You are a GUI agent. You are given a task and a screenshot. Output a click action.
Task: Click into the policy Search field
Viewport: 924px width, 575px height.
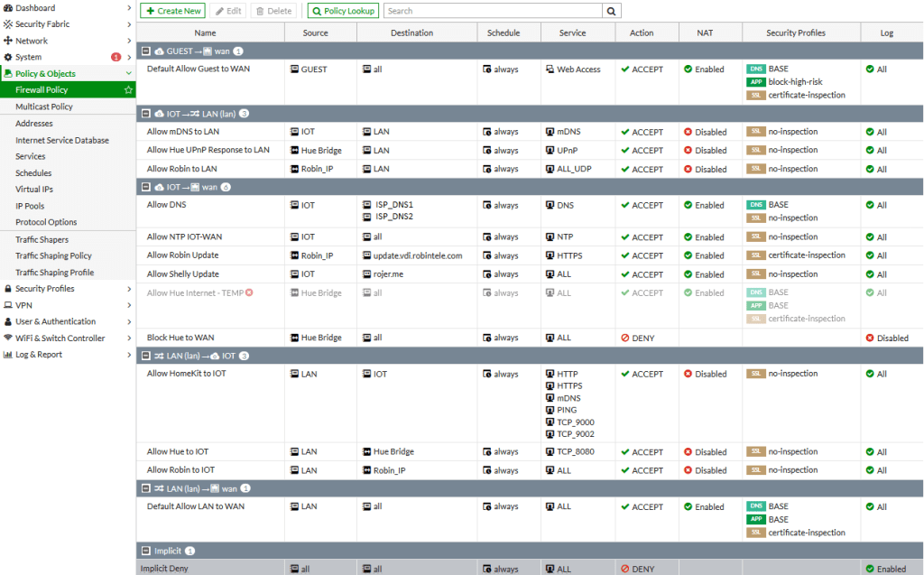(492, 11)
